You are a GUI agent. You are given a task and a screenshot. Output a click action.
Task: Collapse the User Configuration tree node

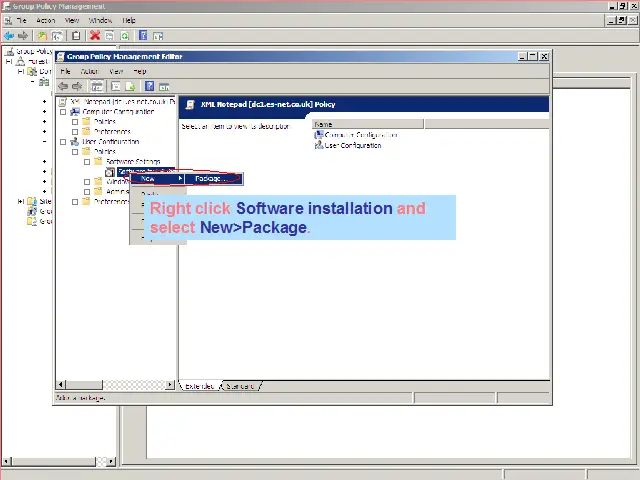coord(62,142)
